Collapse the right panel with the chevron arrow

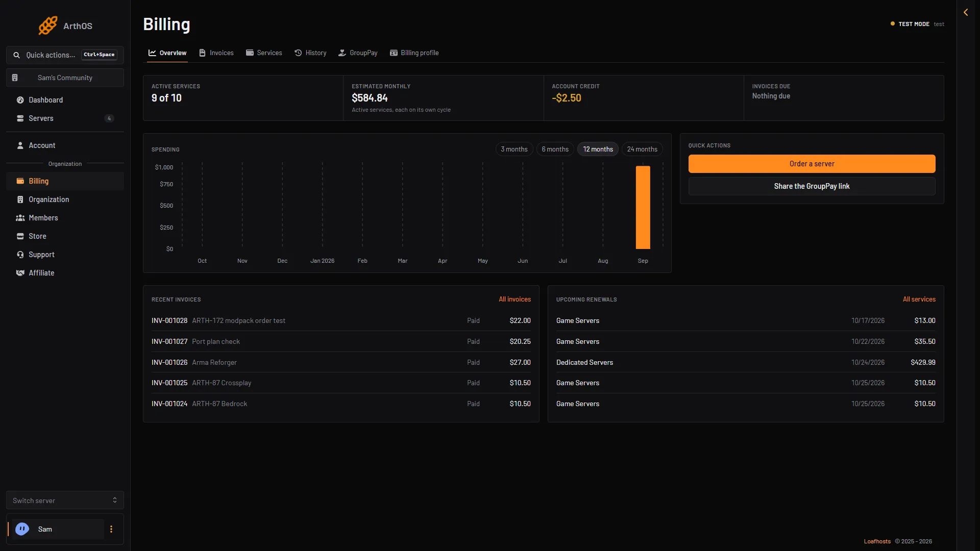(x=966, y=12)
